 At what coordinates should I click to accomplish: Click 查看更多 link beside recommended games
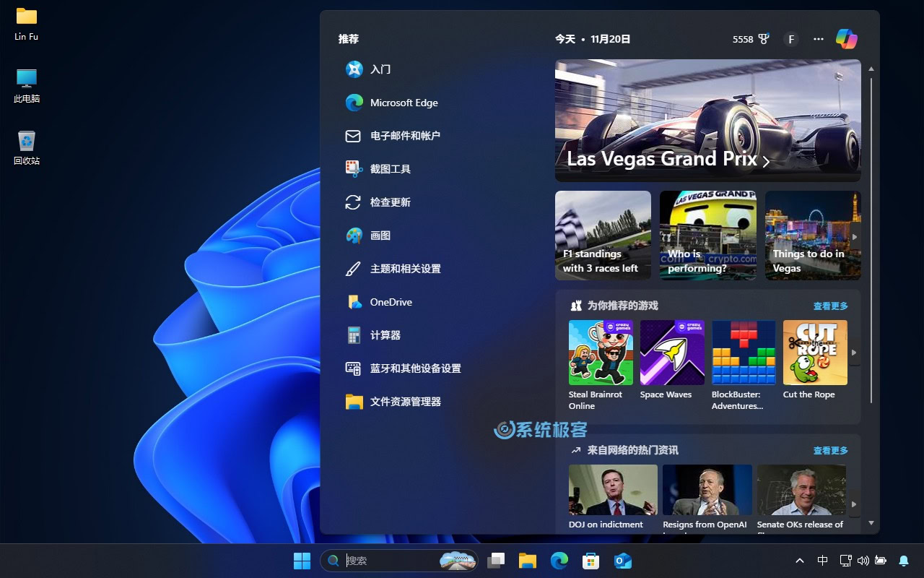(830, 306)
